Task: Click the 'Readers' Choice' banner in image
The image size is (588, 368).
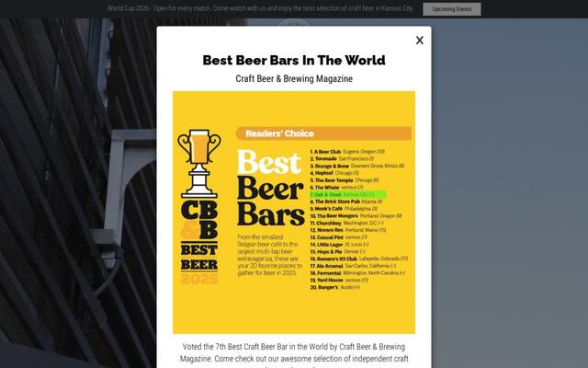Action: (x=323, y=133)
